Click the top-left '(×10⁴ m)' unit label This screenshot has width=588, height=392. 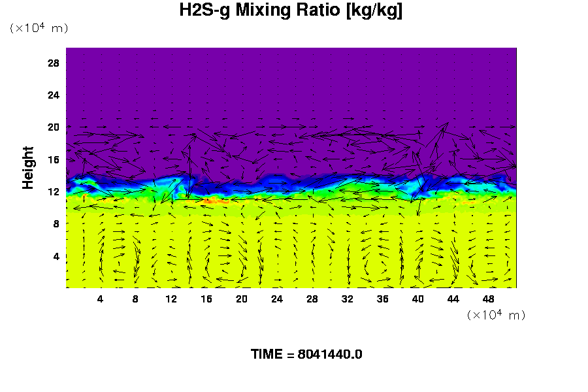(x=39, y=27)
